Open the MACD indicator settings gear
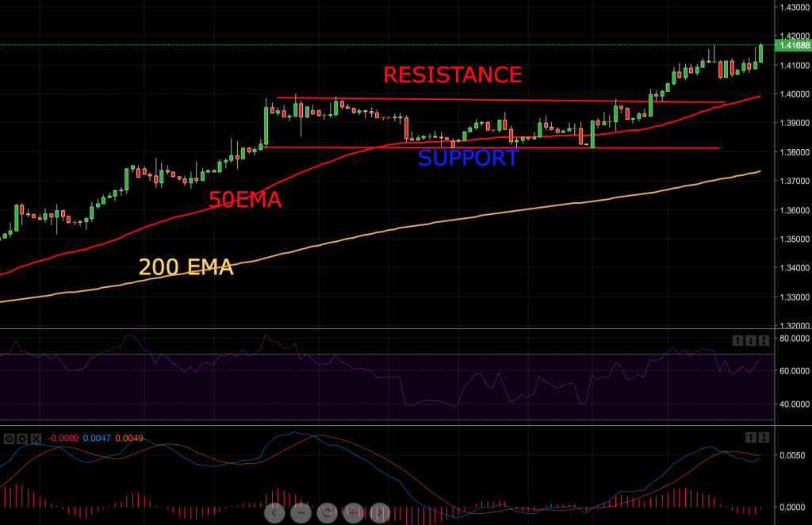Viewport: 812px width, 525px height. tap(21, 437)
